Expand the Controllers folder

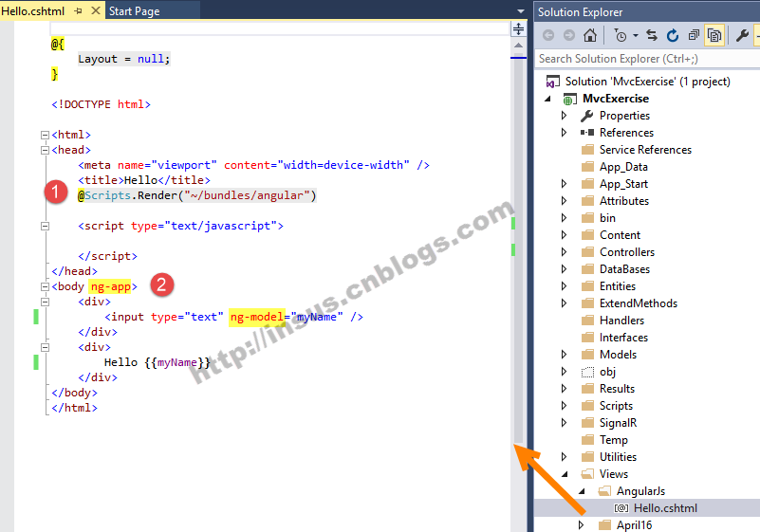(564, 252)
